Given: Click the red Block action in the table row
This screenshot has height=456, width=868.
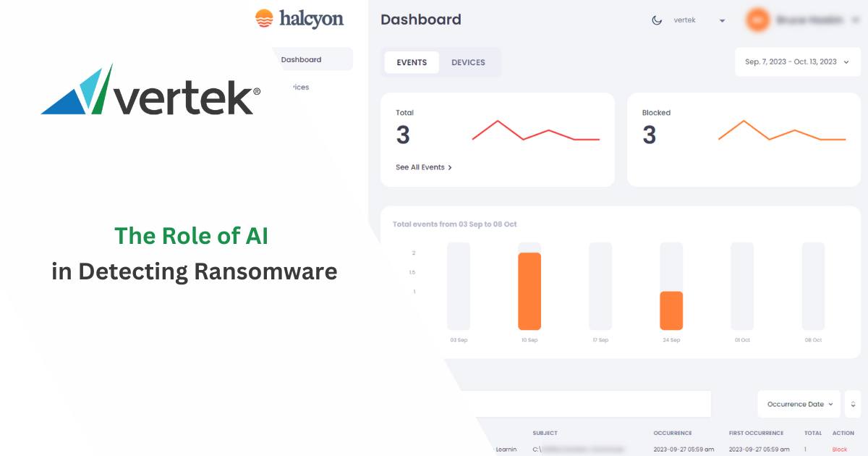Looking at the screenshot, I should (x=840, y=449).
